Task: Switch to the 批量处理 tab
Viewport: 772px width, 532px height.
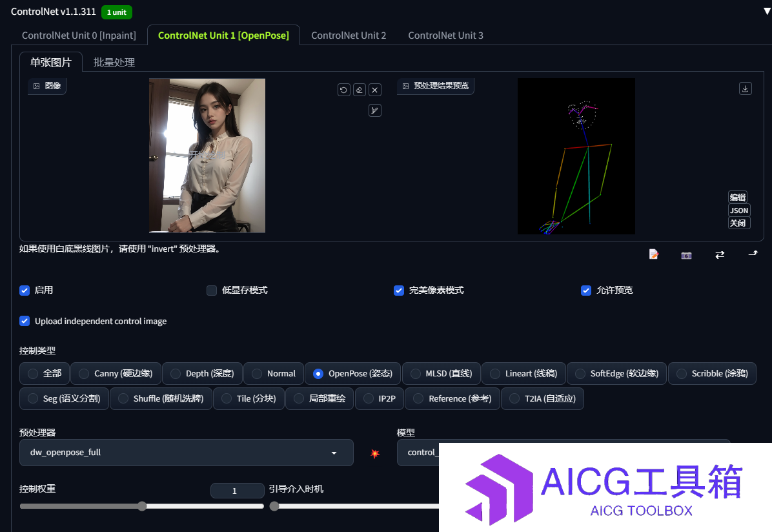Action: 114,63
